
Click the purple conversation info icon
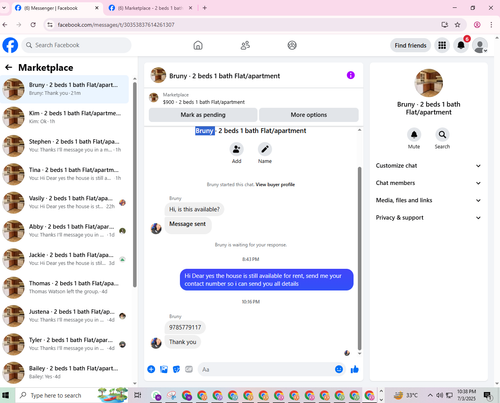click(x=351, y=75)
